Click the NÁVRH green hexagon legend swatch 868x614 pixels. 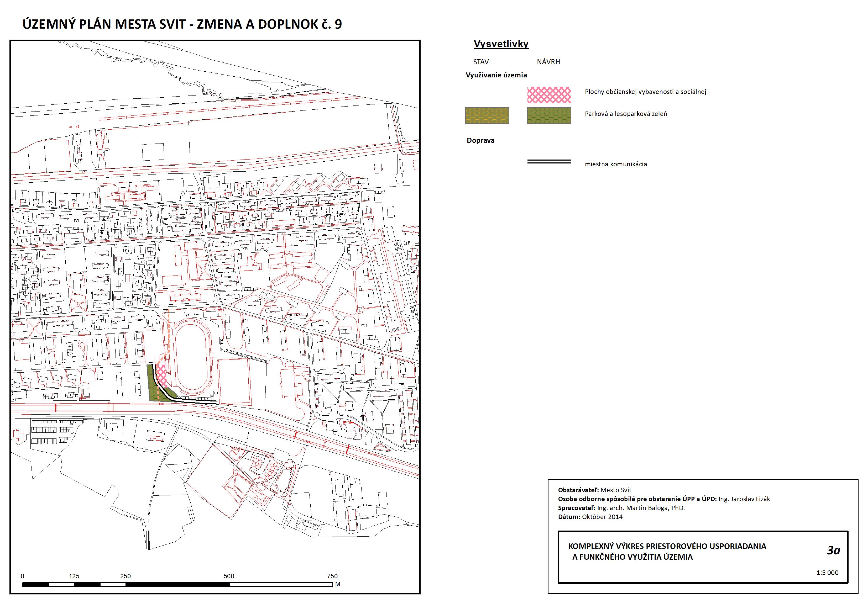click(549, 116)
